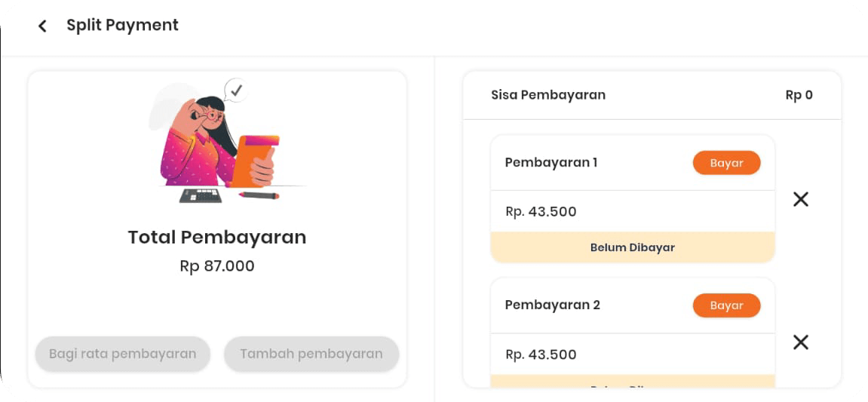Select the Pembayaran 2 card title
The height and width of the screenshot is (402, 868).
(x=553, y=305)
